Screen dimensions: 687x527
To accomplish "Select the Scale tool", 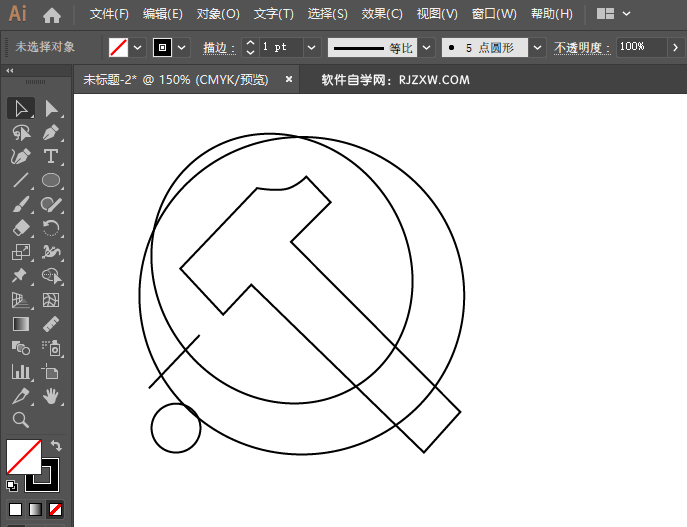I will (x=21, y=252).
